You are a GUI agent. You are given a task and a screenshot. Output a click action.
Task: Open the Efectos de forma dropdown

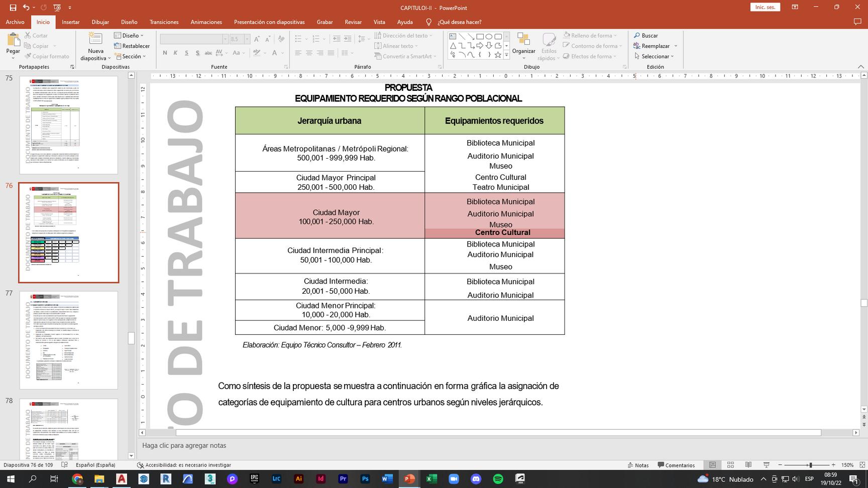click(x=590, y=56)
